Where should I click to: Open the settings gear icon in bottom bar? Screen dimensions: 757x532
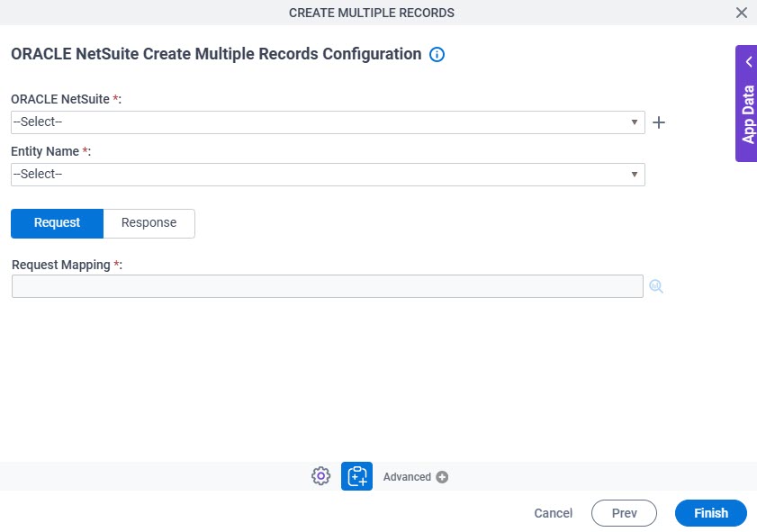pyautogui.click(x=320, y=476)
